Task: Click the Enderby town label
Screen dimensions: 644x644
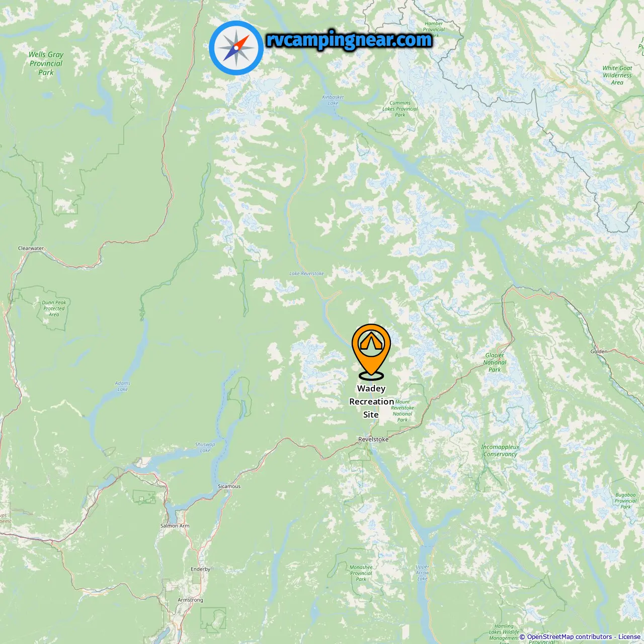Action: [200, 569]
